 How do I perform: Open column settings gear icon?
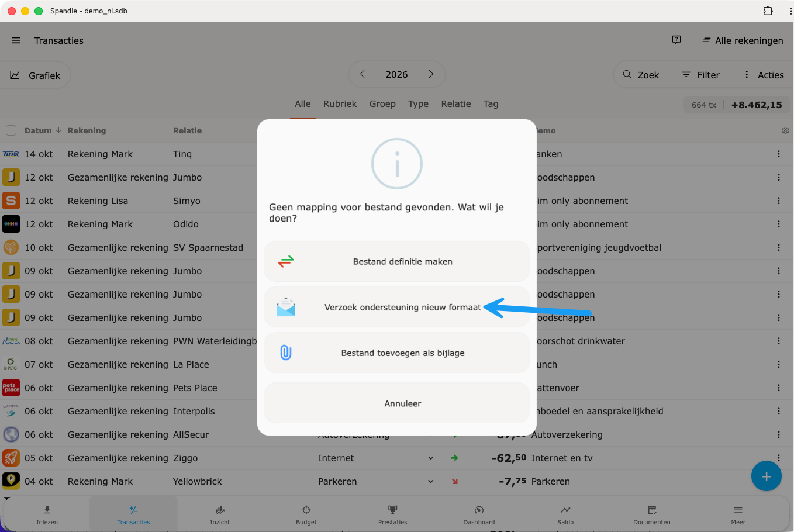(785, 130)
